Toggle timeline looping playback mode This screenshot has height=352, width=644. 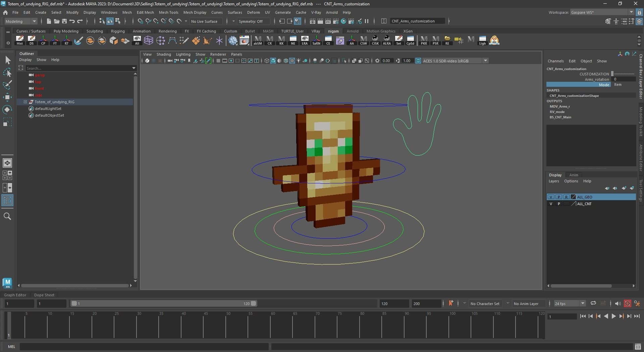tap(593, 303)
